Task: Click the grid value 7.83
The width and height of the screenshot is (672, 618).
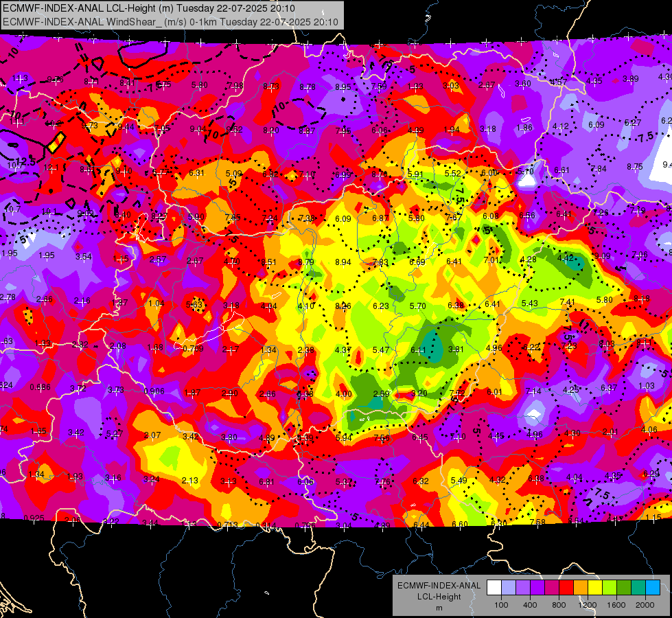Action: [380, 262]
